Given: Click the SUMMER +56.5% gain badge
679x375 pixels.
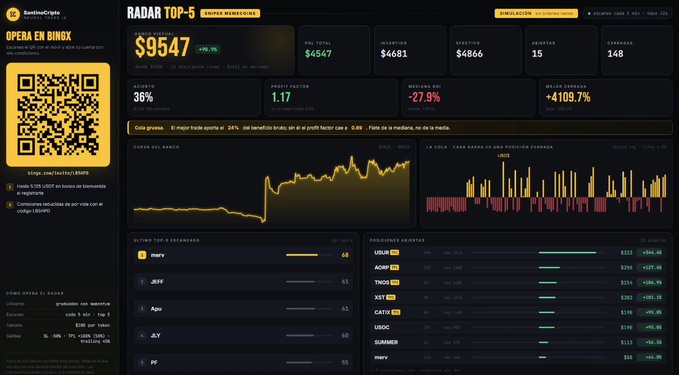Looking at the screenshot, I should click(651, 342).
